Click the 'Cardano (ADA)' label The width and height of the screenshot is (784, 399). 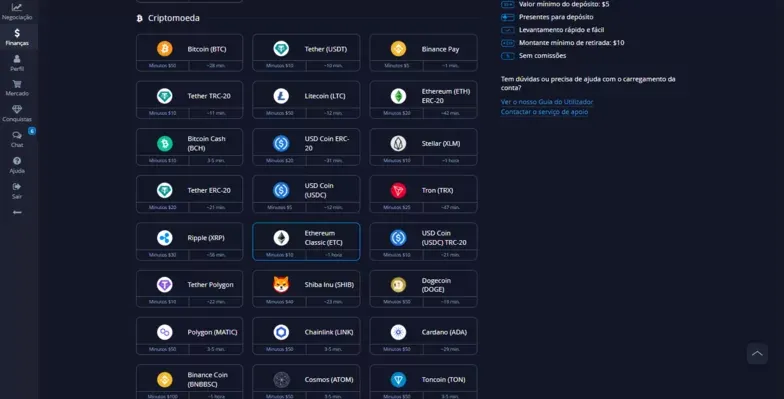tap(444, 332)
